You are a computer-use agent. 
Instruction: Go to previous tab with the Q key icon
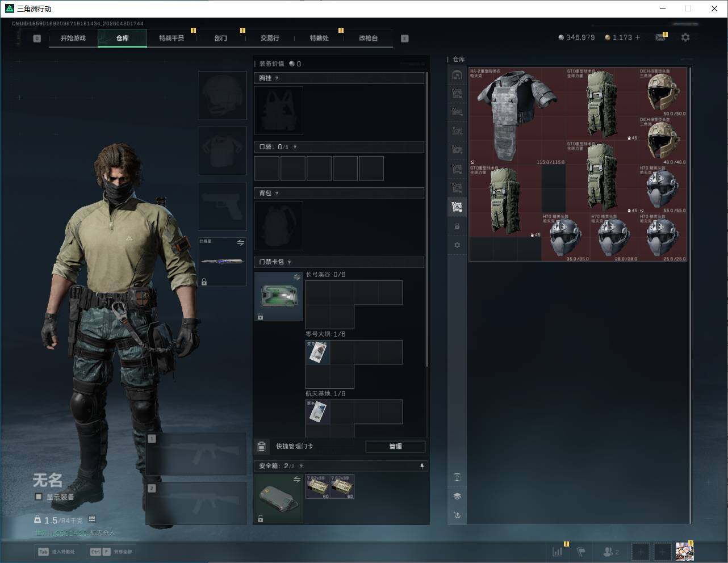37,39
